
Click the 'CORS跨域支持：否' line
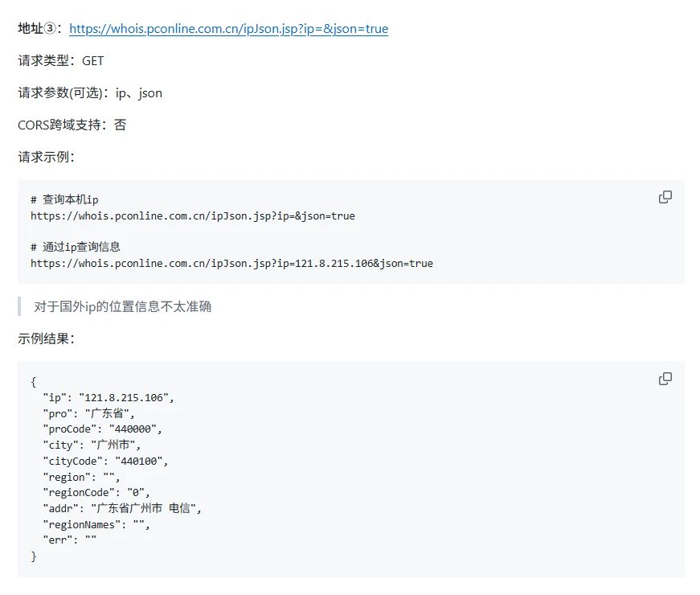coord(72,125)
